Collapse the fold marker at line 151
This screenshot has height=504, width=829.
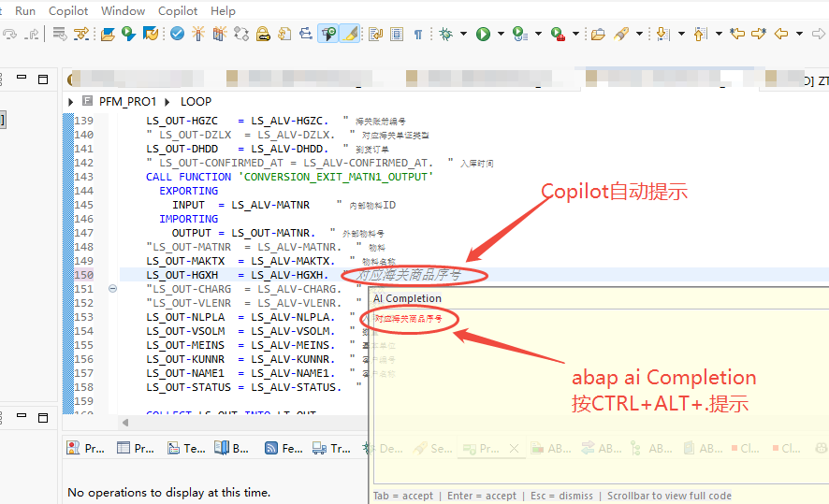tap(112, 288)
